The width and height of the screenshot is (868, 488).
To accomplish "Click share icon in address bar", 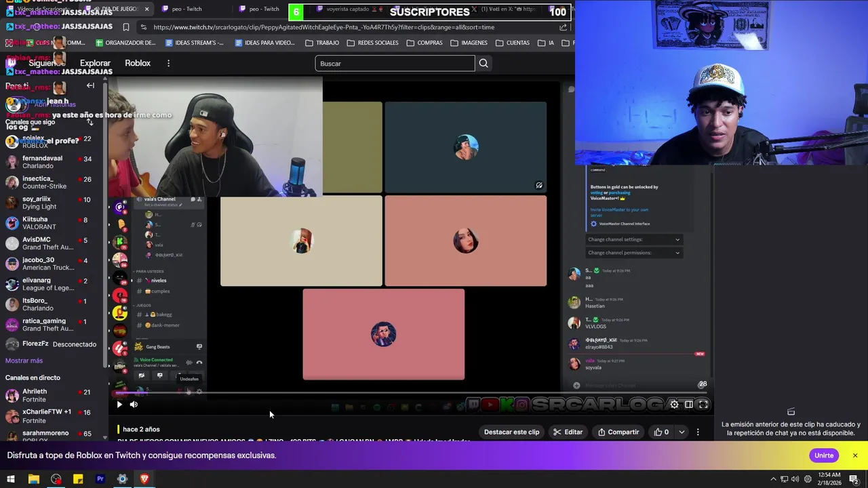I will pos(563,27).
